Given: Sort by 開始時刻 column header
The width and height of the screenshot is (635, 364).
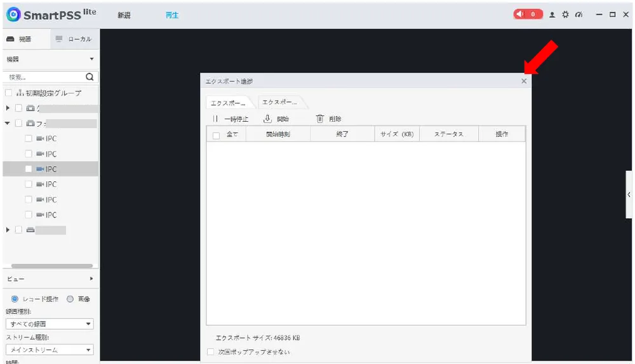Looking at the screenshot, I should [x=278, y=134].
